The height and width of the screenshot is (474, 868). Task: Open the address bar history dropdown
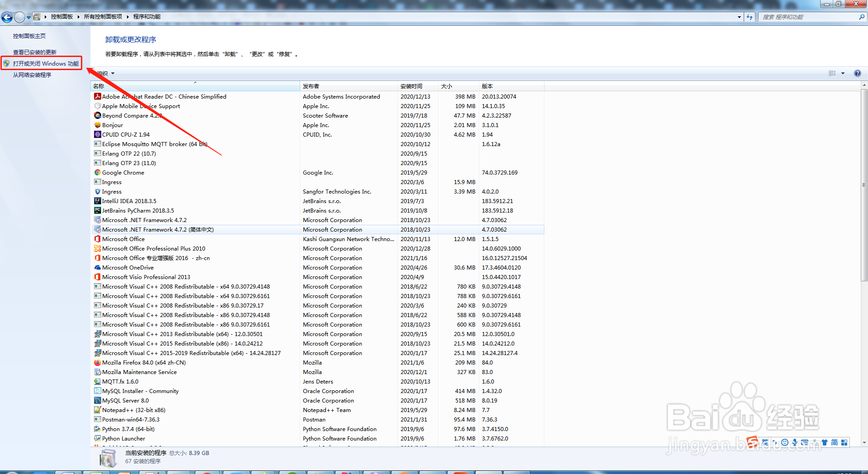pos(739,17)
